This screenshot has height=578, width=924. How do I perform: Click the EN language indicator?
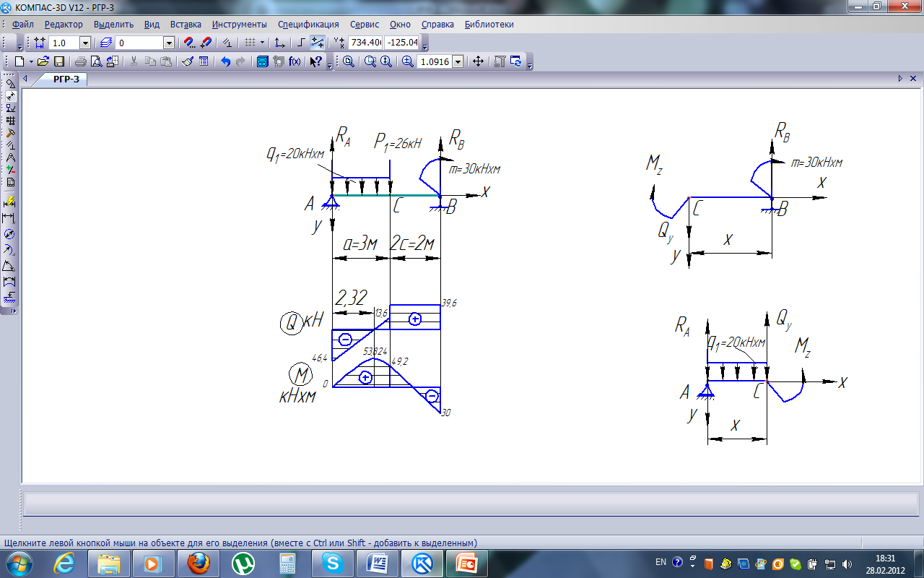click(661, 562)
